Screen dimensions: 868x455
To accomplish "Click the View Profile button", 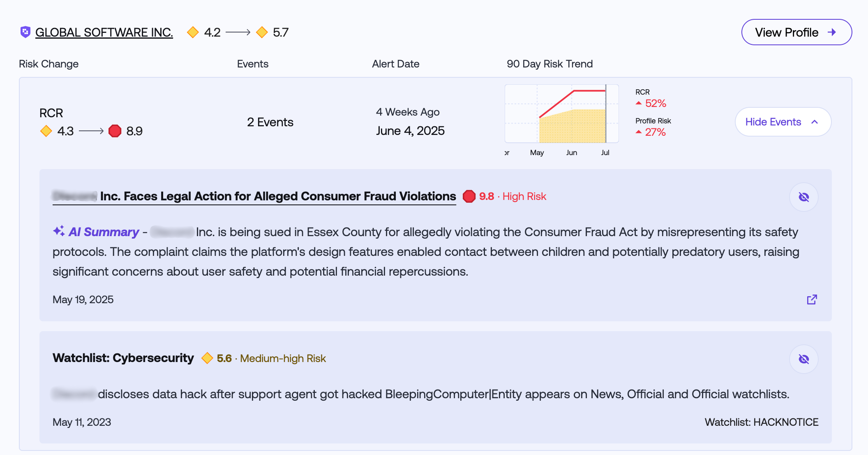I will pyautogui.click(x=796, y=32).
